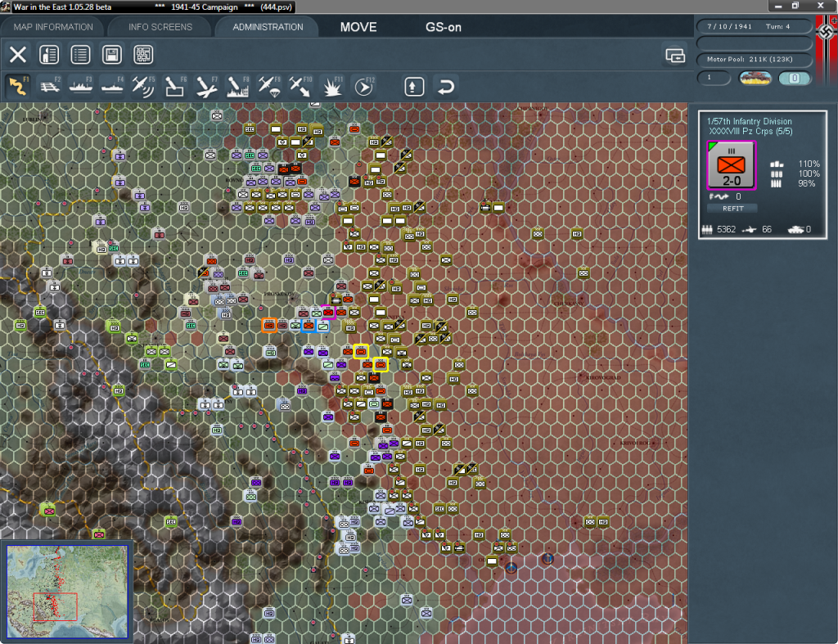Screen dimensions: 838x644
Task: Click the 7/10/1941 Turn 4 date field
Action: tap(754, 26)
